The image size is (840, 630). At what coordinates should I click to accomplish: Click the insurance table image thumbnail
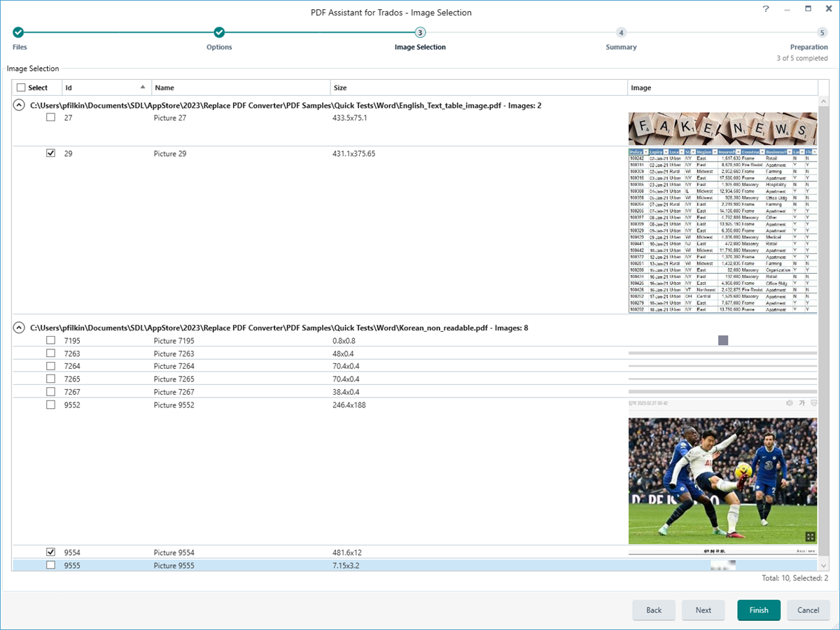tap(722, 230)
